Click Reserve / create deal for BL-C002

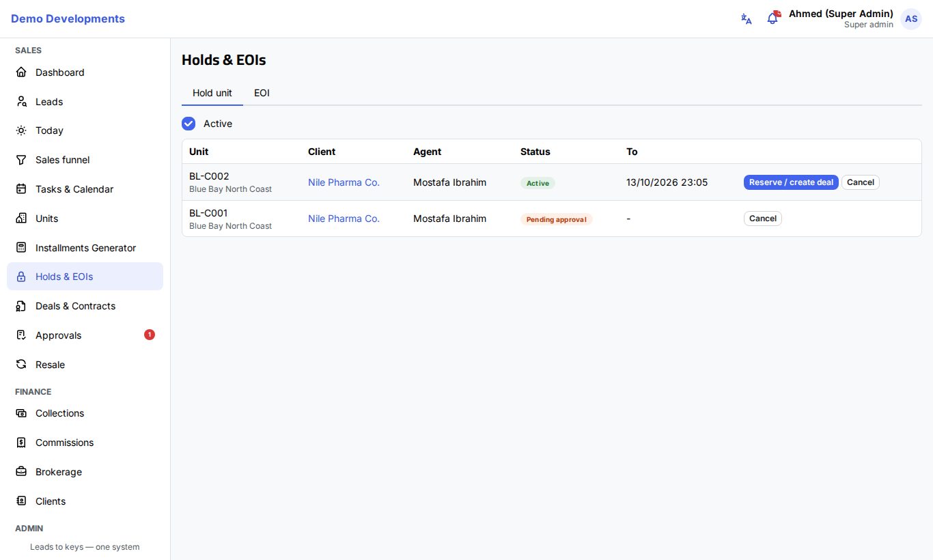pyautogui.click(x=791, y=182)
